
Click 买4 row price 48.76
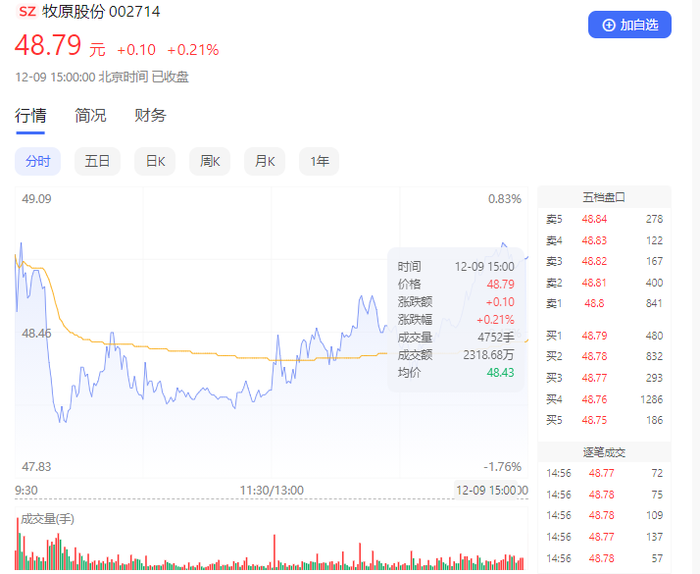[594, 399]
